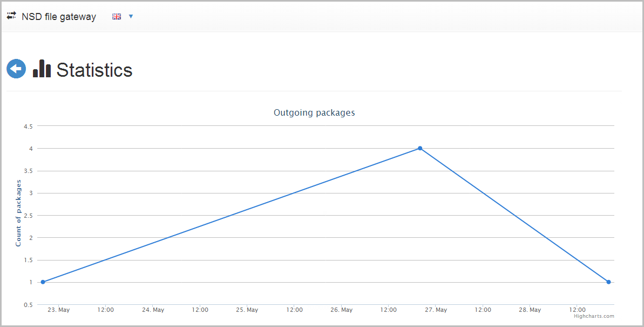Click the 2.5 y-axis value
The image size is (644, 327).
[28, 216]
